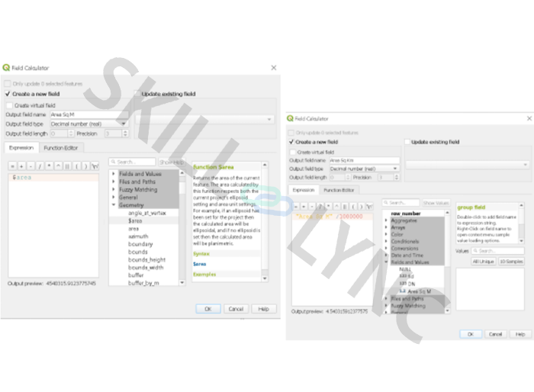Insert equals operator in Area Sq Km dialog
The width and height of the screenshot is (534, 392).
[x=296, y=207]
